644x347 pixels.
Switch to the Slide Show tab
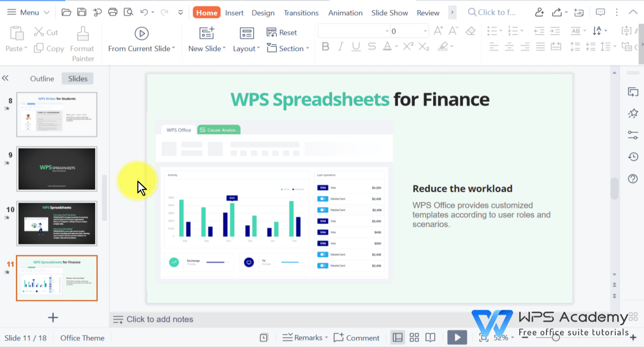[389, 13]
